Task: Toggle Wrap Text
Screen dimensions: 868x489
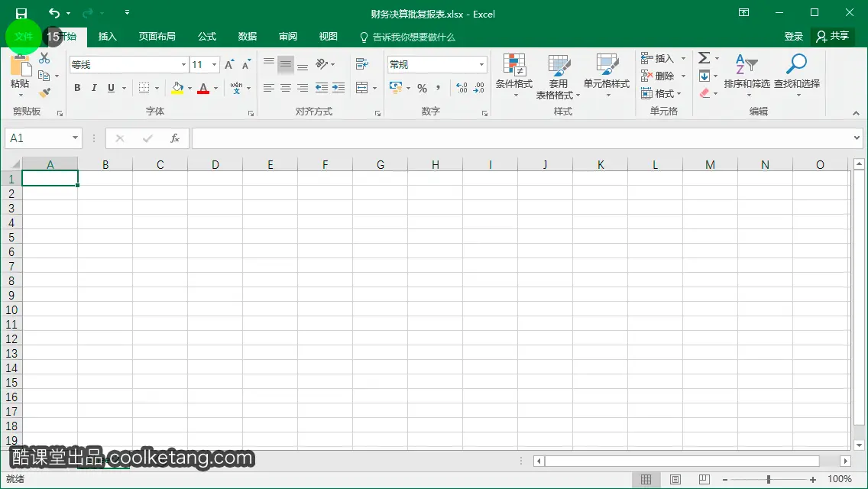Action: coord(362,64)
